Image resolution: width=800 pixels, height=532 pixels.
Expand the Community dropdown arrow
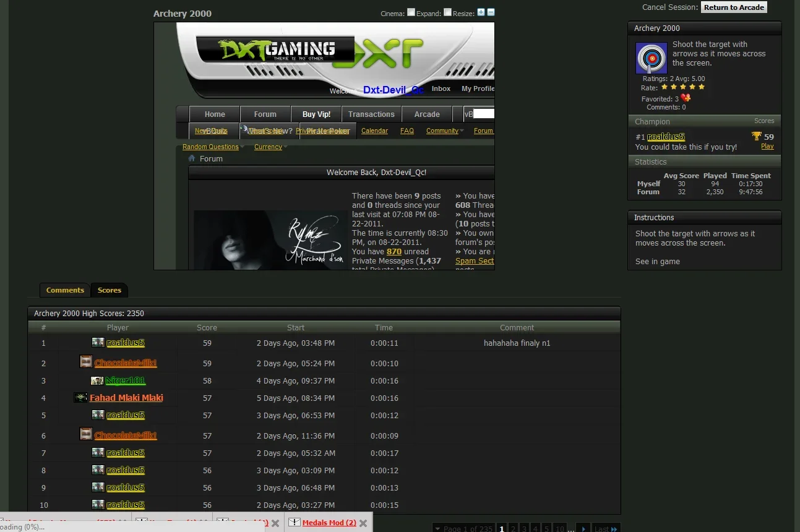tap(462, 131)
